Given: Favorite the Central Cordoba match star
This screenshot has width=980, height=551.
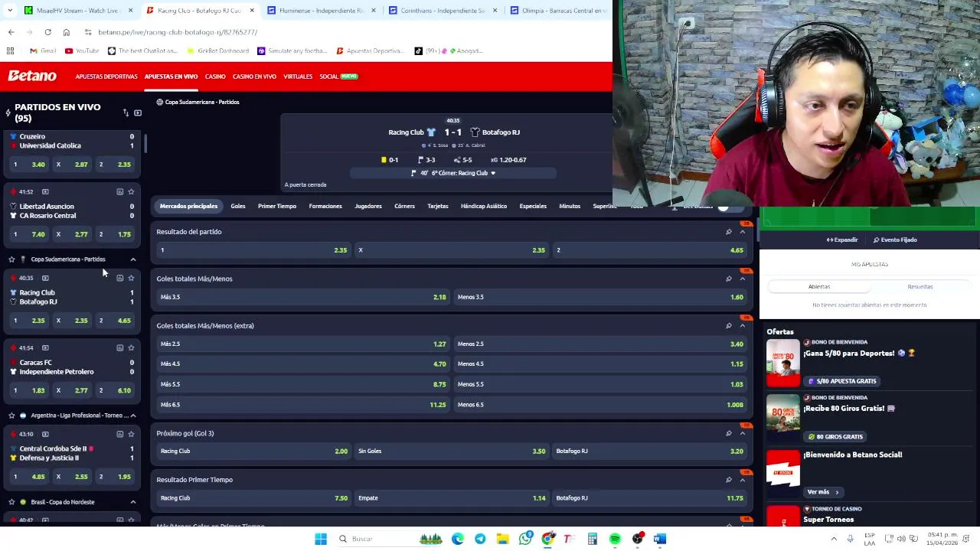Looking at the screenshot, I should [x=131, y=434].
